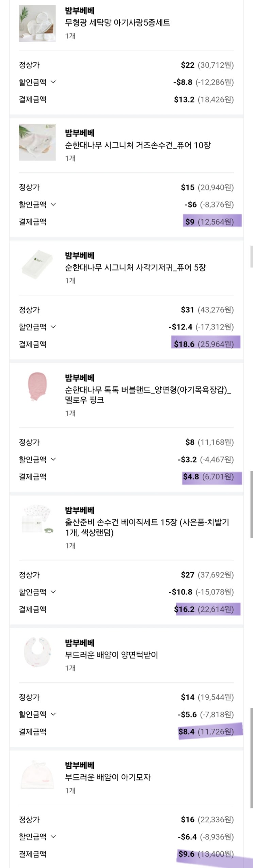Toggle discount details for 양면턱받이
This screenshot has height=868, width=253.
coord(53,714)
